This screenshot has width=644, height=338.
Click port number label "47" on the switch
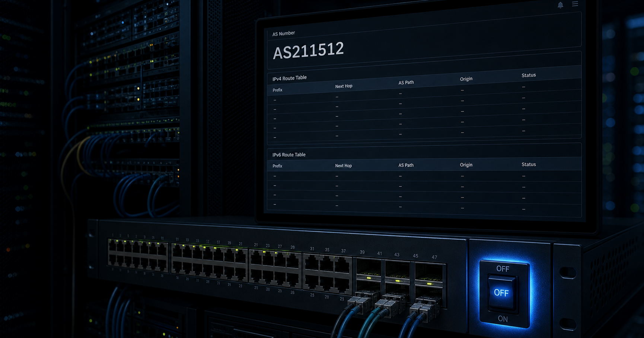[434, 257]
